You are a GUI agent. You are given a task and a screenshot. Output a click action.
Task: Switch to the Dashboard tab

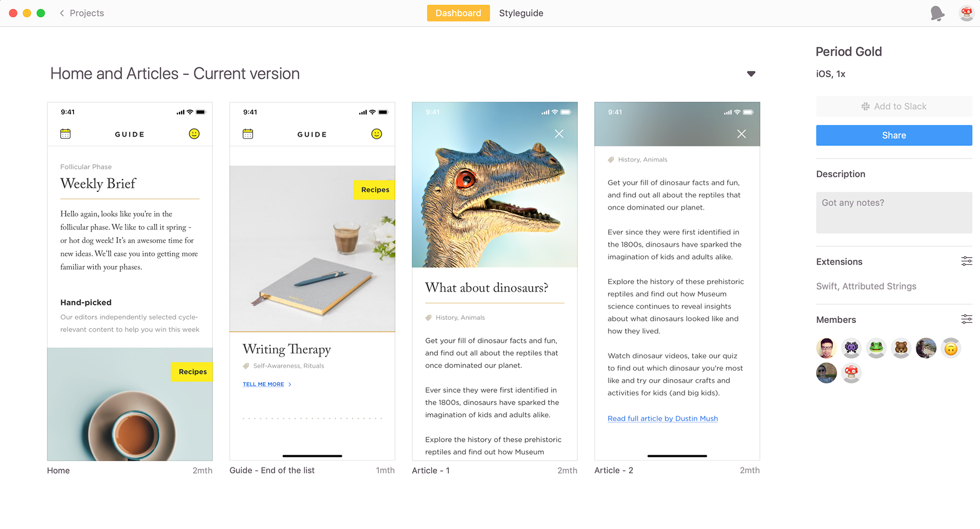(x=458, y=13)
